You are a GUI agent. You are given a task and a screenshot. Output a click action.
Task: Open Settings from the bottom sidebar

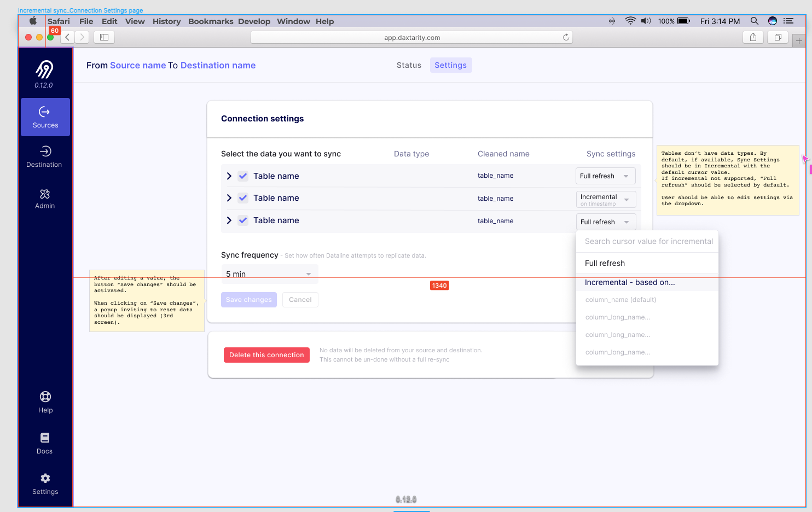coord(45,484)
